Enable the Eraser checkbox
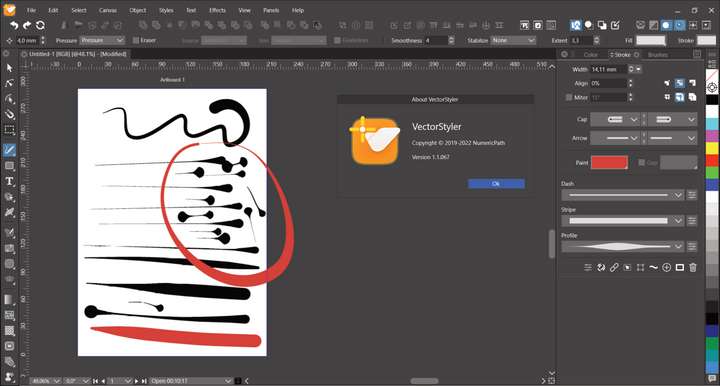Image resolution: width=720 pixels, height=386 pixels. tap(136, 40)
